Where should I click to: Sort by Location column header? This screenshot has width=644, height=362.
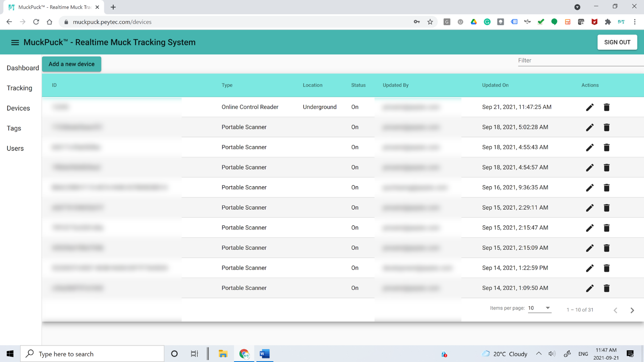coord(312,85)
